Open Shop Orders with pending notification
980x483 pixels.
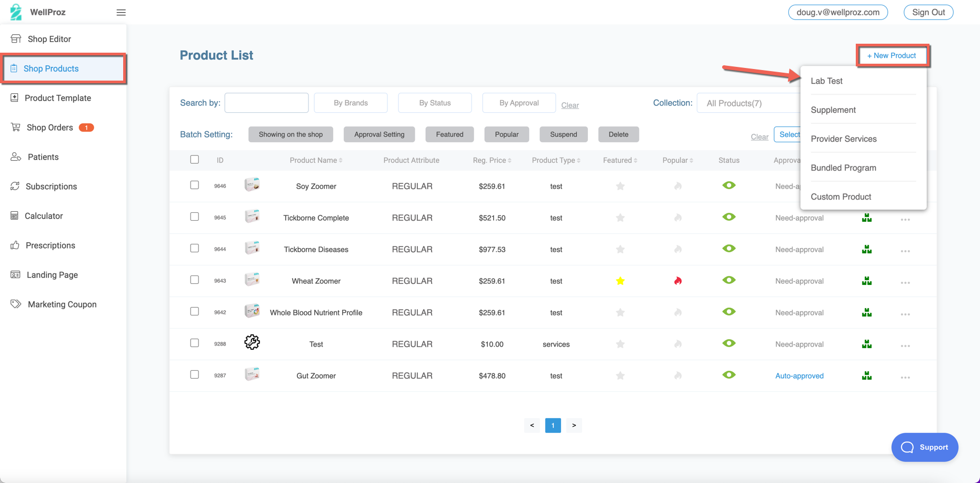tap(51, 127)
